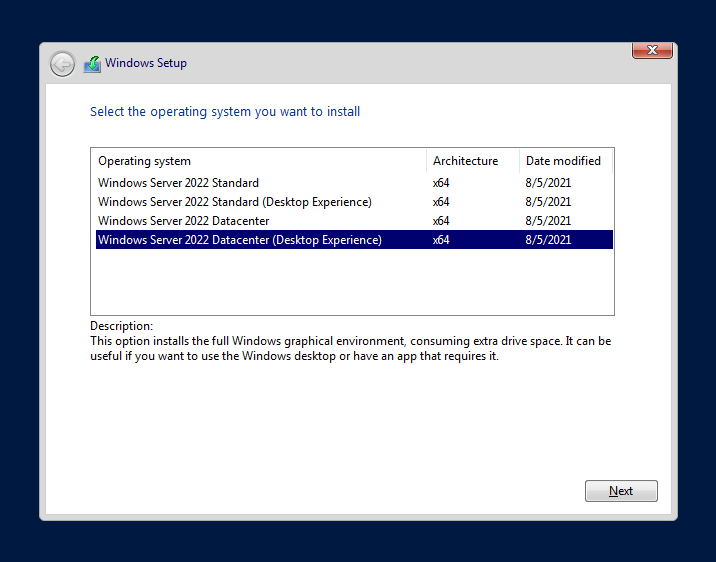
Task: Click the back arrow button
Action: (x=63, y=64)
